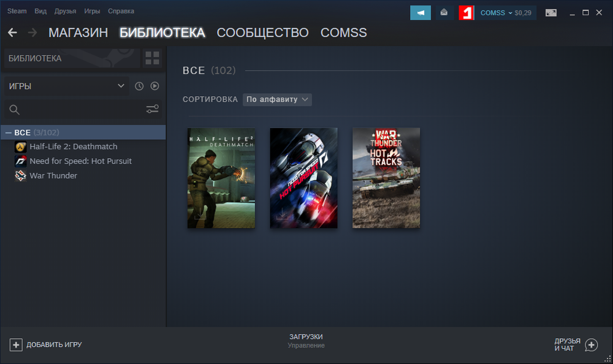Viewport: 613px width, 364px height.
Task: Click Half-Life 2: Deathmatch lambda icon
Action: pos(20,147)
